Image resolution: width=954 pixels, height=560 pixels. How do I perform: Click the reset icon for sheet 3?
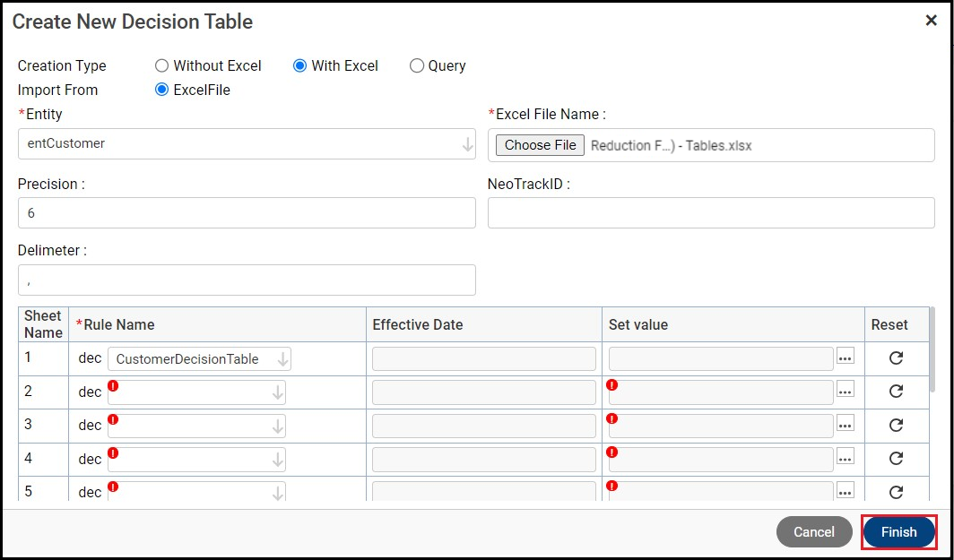[895, 425]
